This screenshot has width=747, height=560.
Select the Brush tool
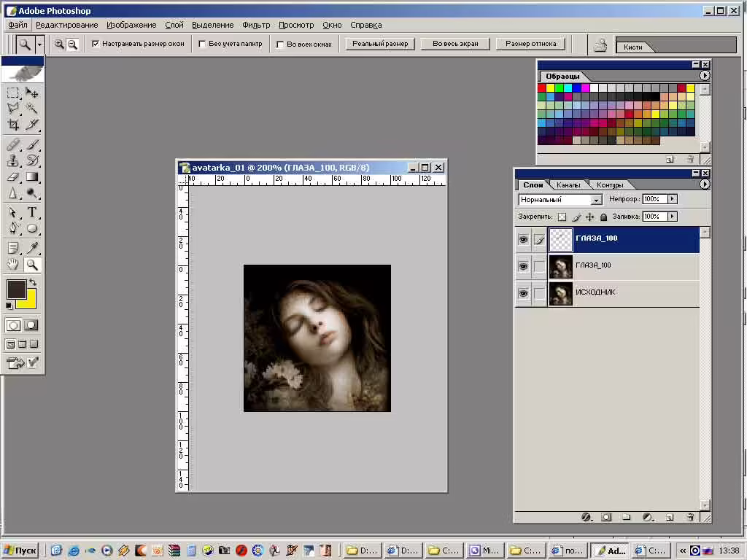click(x=32, y=144)
